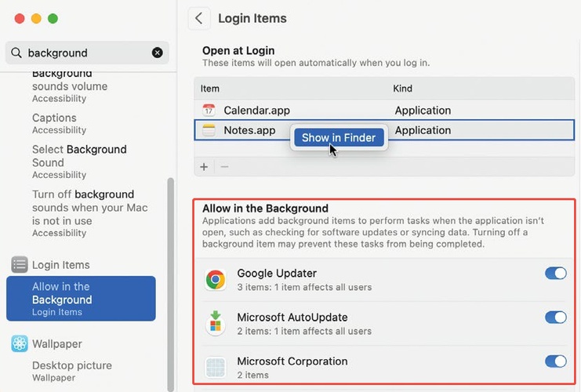Viewport: 581px width, 392px height.
Task: Select Allow in the Background result
Action: pos(81,299)
